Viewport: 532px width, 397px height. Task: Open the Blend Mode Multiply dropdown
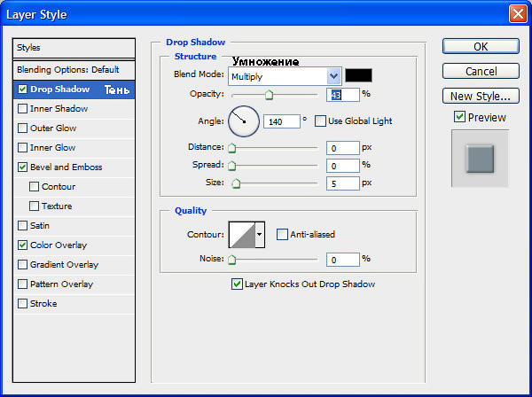pyautogui.click(x=285, y=76)
